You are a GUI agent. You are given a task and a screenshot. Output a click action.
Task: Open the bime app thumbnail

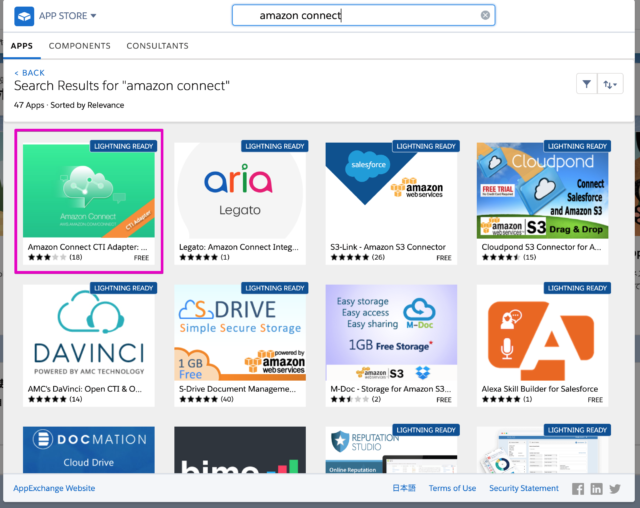coord(240,450)
